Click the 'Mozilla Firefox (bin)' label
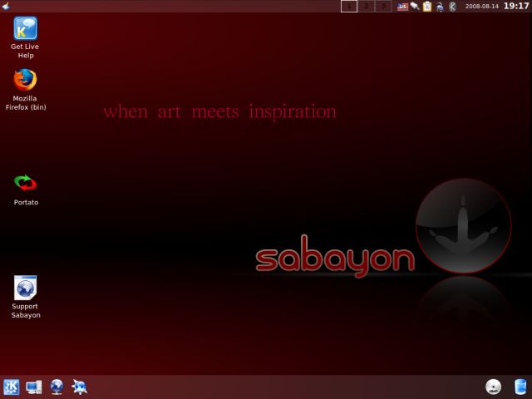The width and height of the screenshot is (532, 399). tap(26, 103)
